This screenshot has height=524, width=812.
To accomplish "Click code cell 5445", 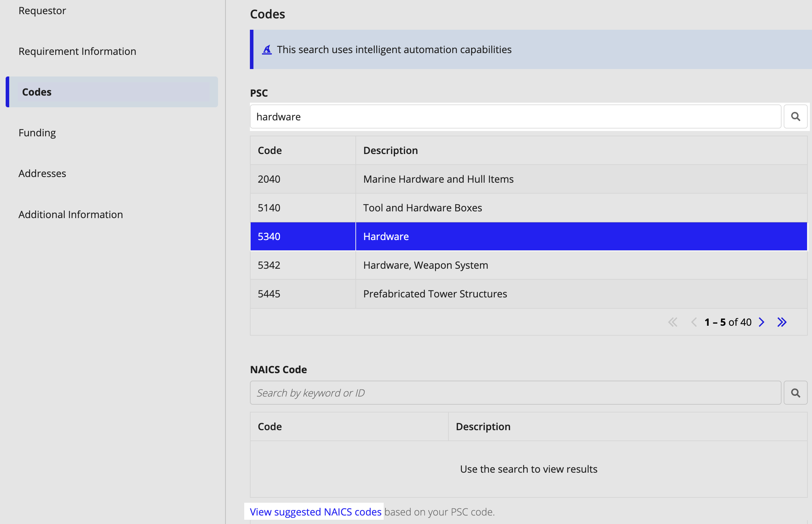I will (x=303, y=294).
